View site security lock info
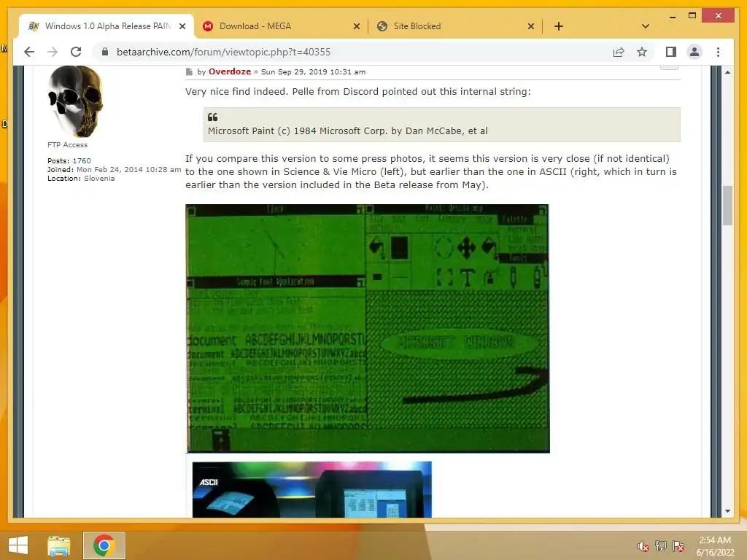 click(x=105, y=52)
